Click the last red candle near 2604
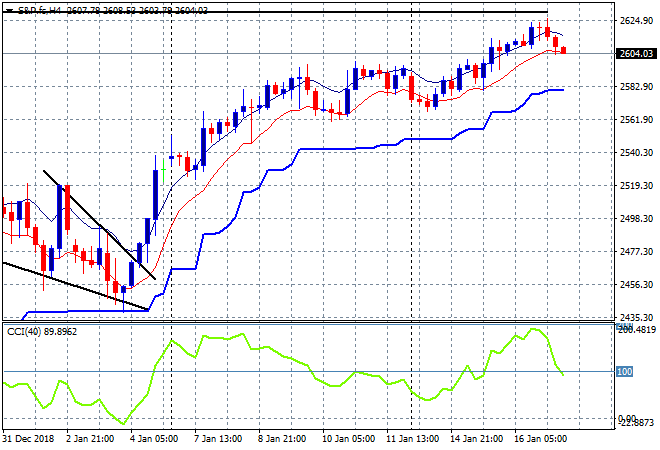The height and width of the screenshot is (450, 660). 564,50
